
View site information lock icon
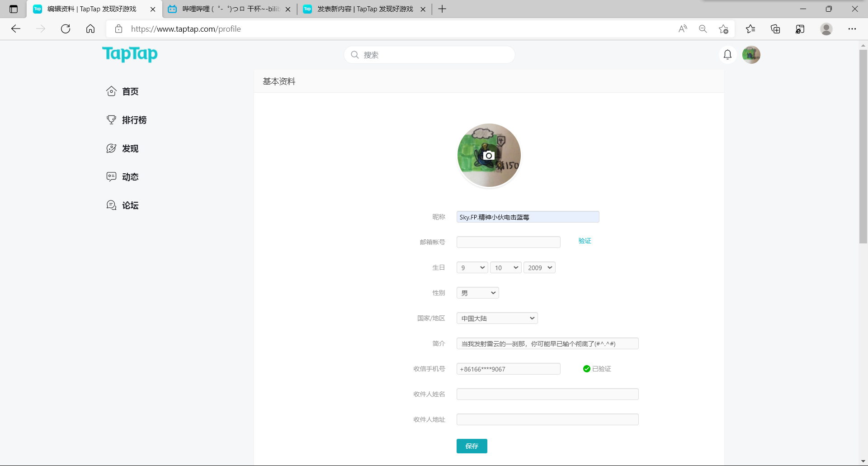pyautogui.click(x=118, y=29)
